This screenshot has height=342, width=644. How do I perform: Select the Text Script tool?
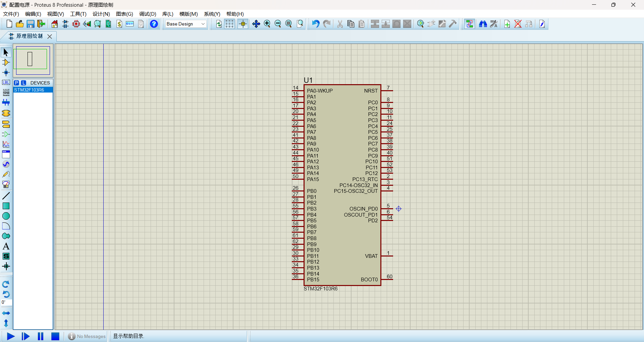point(6,93)
